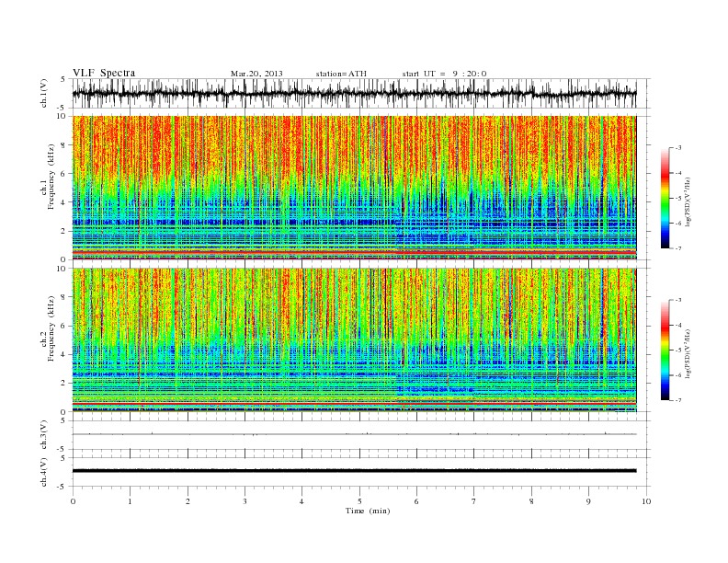This screenshot has height=563, width=728.
Task: Click the "station=ATH" header label
Action: point(341,74)
